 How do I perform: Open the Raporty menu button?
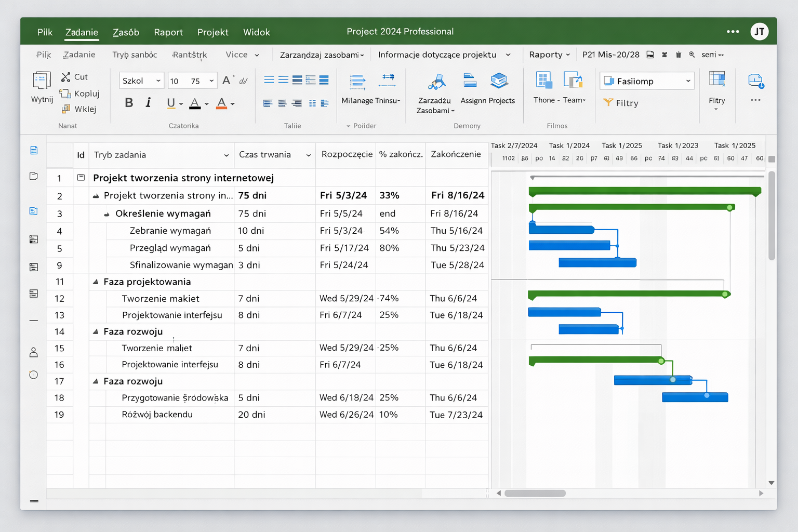549,55
